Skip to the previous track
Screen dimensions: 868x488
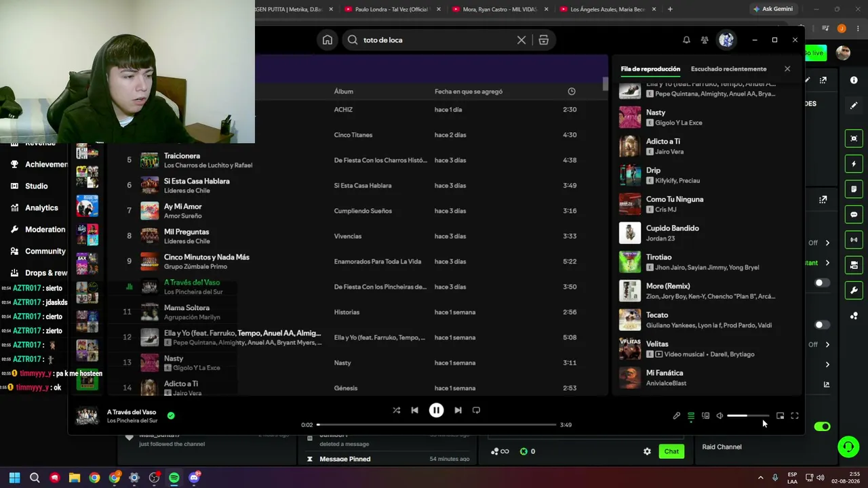pos(414,410)
